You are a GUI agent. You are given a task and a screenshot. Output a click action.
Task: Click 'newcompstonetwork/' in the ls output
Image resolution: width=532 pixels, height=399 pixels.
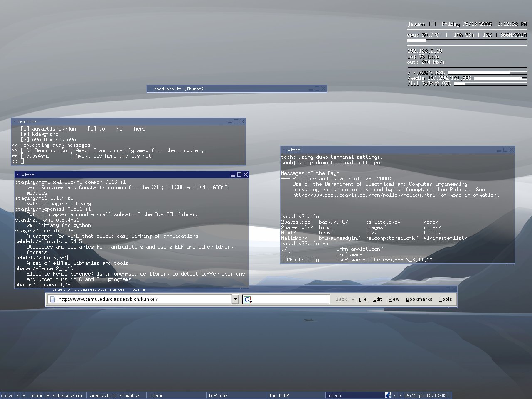392,238
